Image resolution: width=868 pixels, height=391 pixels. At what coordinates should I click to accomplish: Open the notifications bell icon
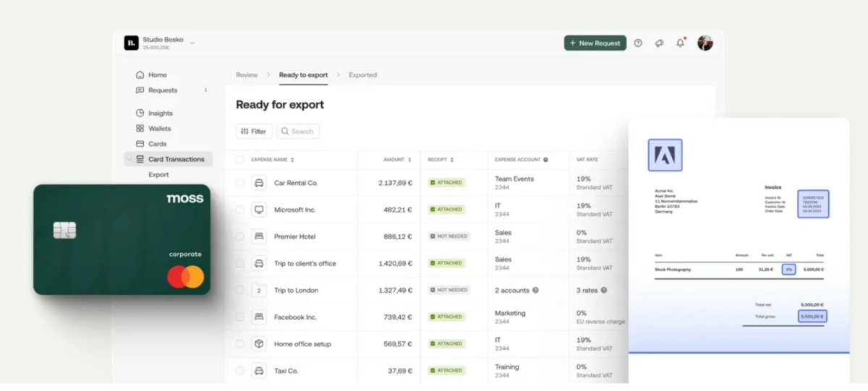680,43
